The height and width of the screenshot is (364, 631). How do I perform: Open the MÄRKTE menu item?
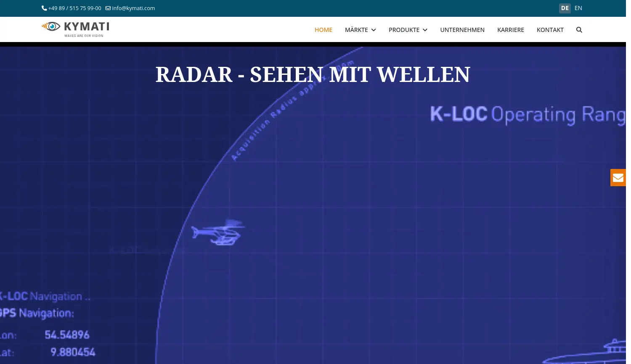click(356, 30)
